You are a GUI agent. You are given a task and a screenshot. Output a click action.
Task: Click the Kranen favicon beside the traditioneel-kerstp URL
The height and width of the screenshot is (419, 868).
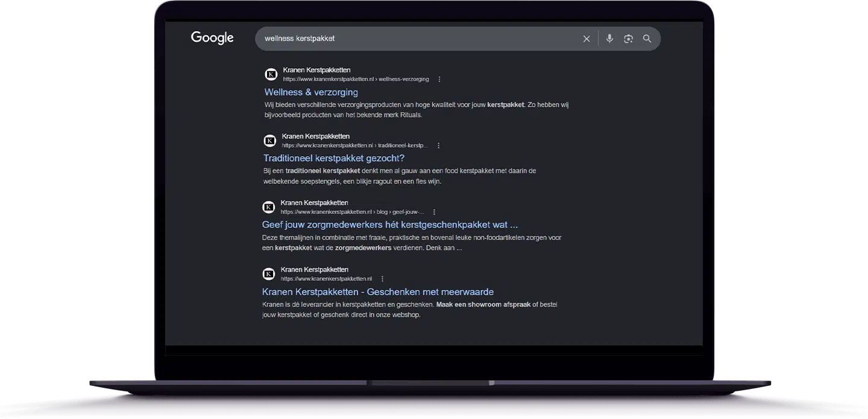270,140
